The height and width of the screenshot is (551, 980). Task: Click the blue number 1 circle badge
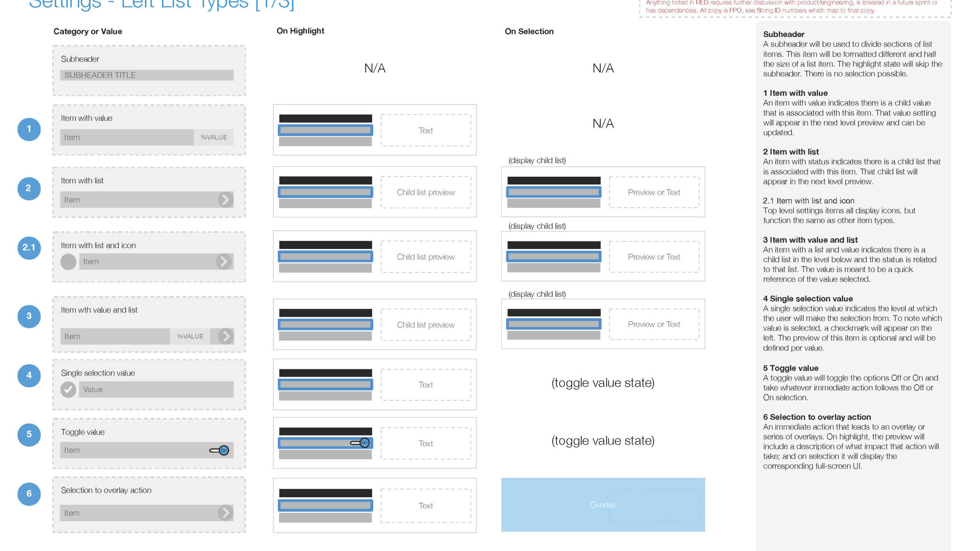[x=29, y=129]
